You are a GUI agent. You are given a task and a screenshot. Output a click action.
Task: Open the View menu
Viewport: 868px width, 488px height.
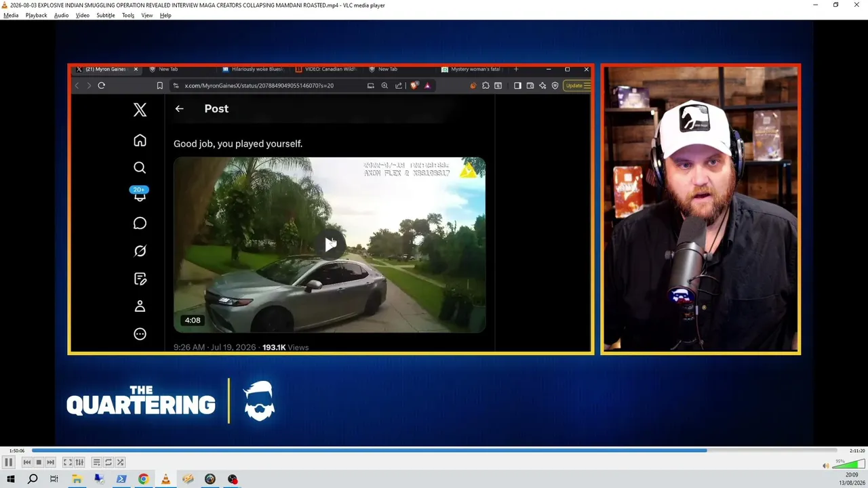(x=147, y=15)
